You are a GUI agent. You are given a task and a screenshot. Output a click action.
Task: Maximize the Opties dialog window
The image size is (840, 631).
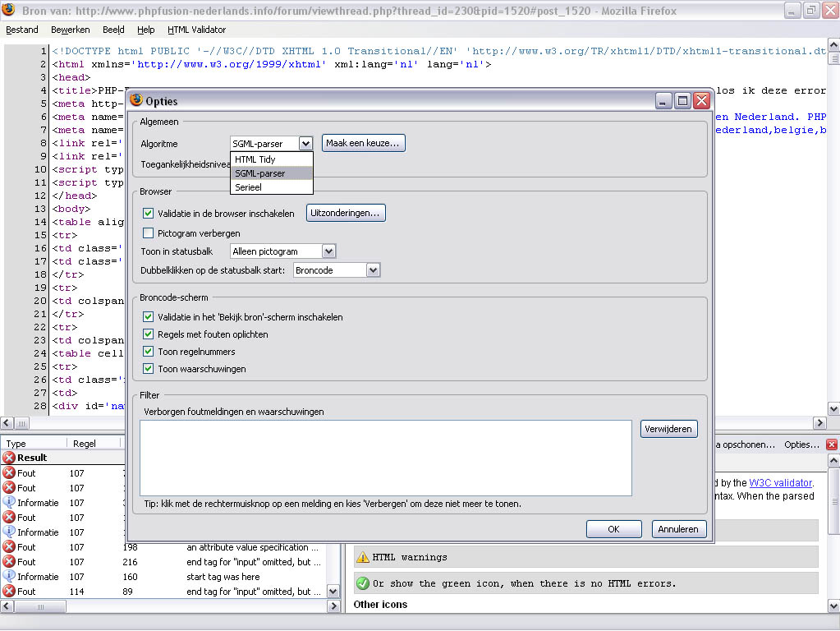click(x=682, y=101)
